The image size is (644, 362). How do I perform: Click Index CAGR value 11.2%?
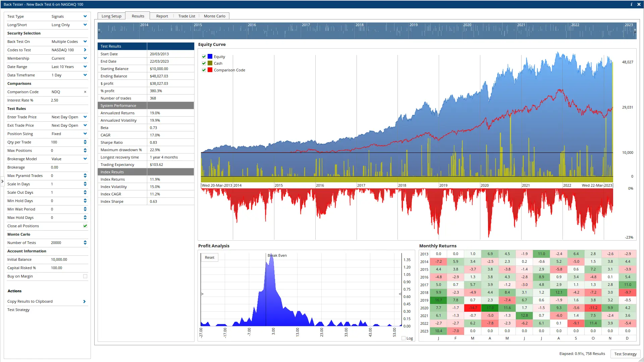155,194
